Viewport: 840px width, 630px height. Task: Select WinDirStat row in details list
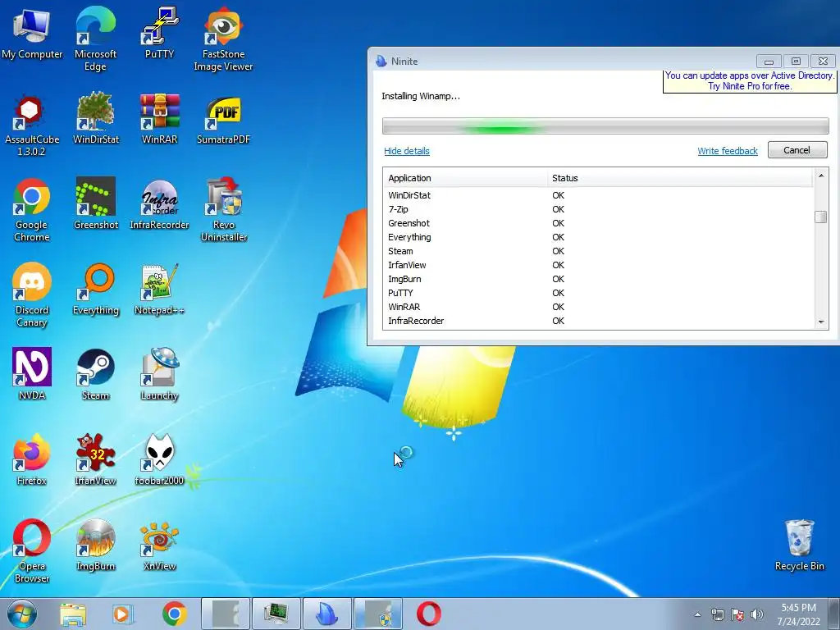tap(598, 195)
